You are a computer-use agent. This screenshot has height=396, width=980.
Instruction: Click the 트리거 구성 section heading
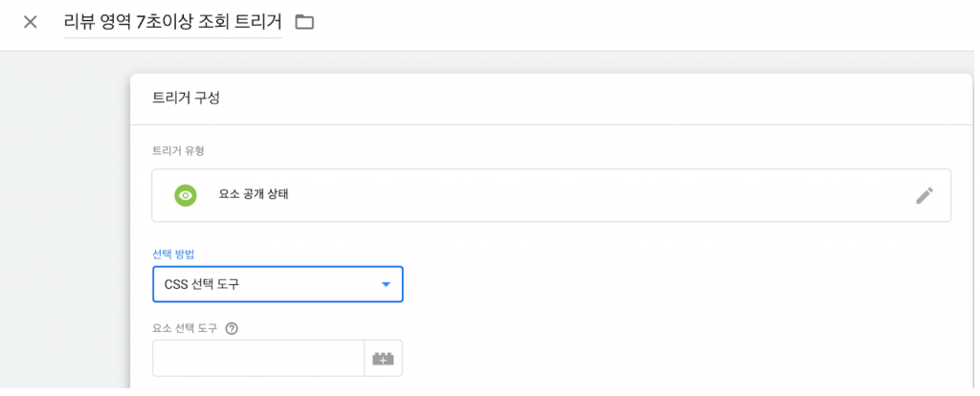[x=186, y=97]
